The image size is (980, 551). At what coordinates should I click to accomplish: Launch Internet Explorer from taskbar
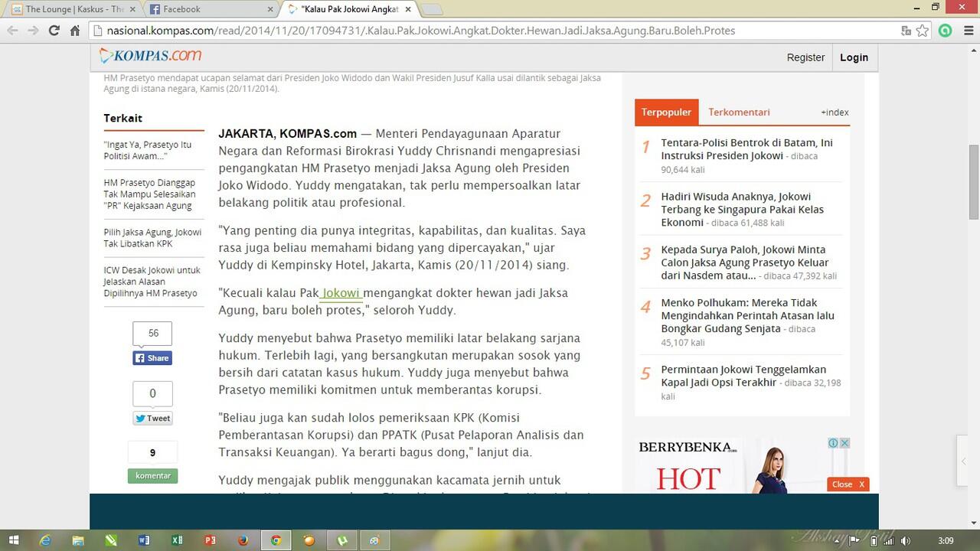45,540
